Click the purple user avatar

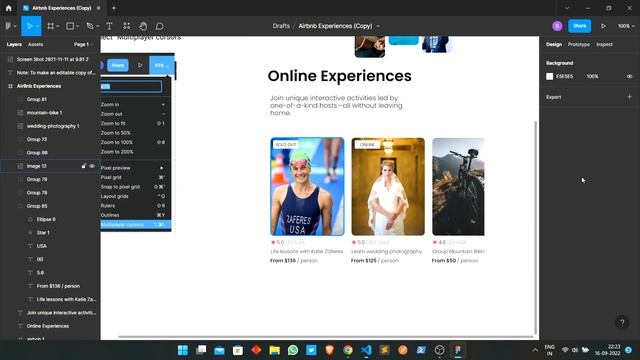[557, 26]
